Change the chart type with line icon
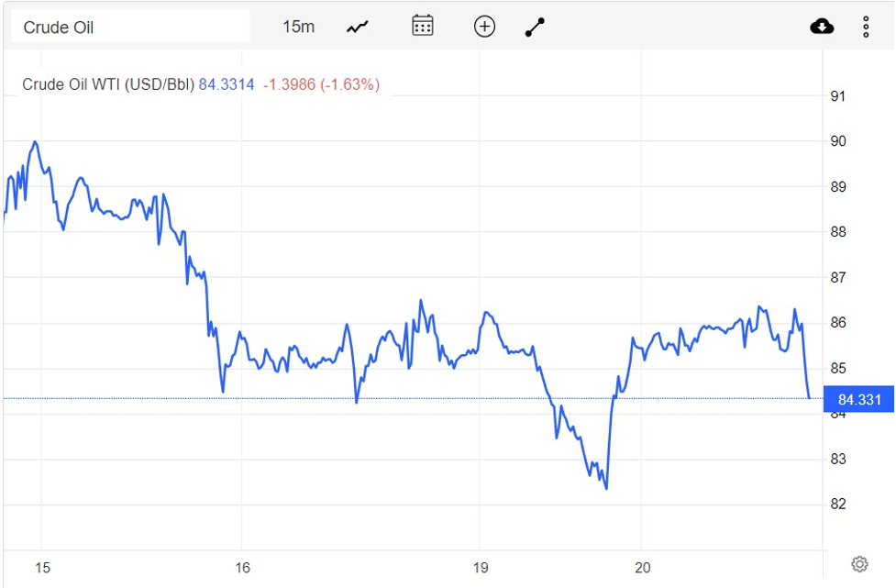 coord(357,27)
